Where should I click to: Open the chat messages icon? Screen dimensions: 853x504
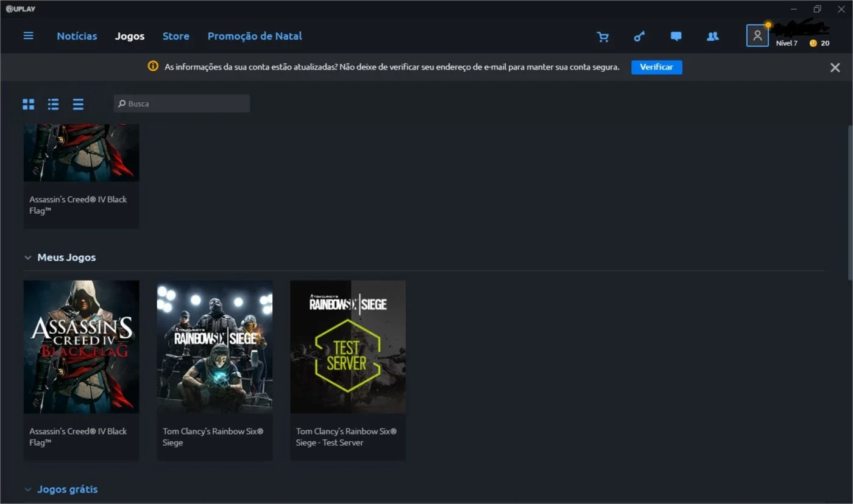point(676,37)
